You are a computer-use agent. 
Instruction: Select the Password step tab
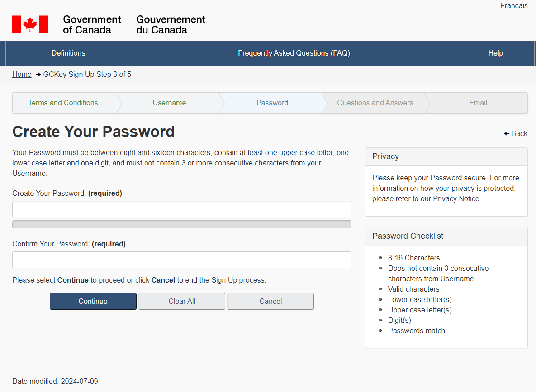(x=272, y=103)
